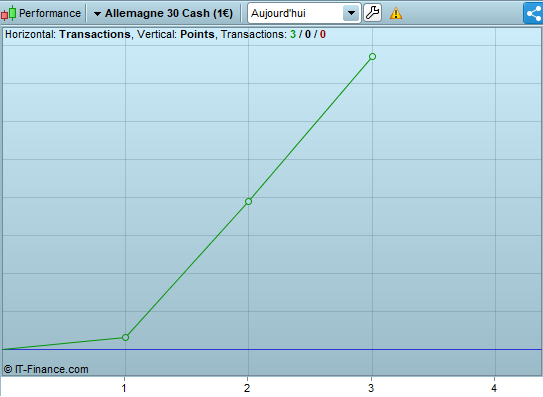Click axis label 1 on horizontal axis
This screenshot has width=543, height=397.
[124, 388]
